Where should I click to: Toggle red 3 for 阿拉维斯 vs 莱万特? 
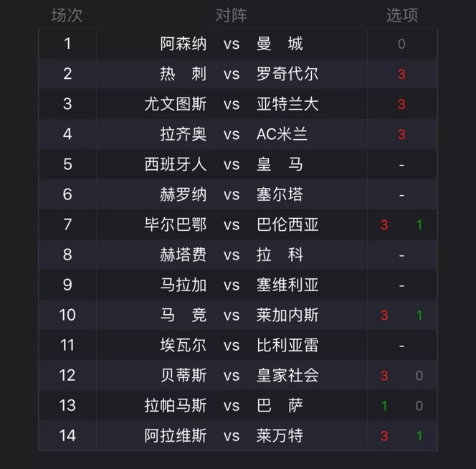tap(384, 436)
